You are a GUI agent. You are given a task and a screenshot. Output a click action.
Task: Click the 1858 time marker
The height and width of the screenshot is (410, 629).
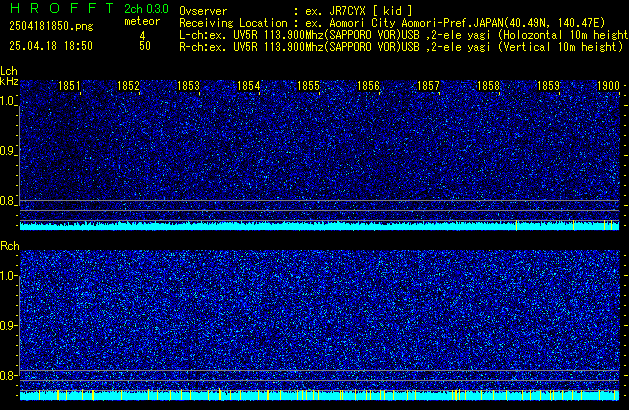point(488,86)
